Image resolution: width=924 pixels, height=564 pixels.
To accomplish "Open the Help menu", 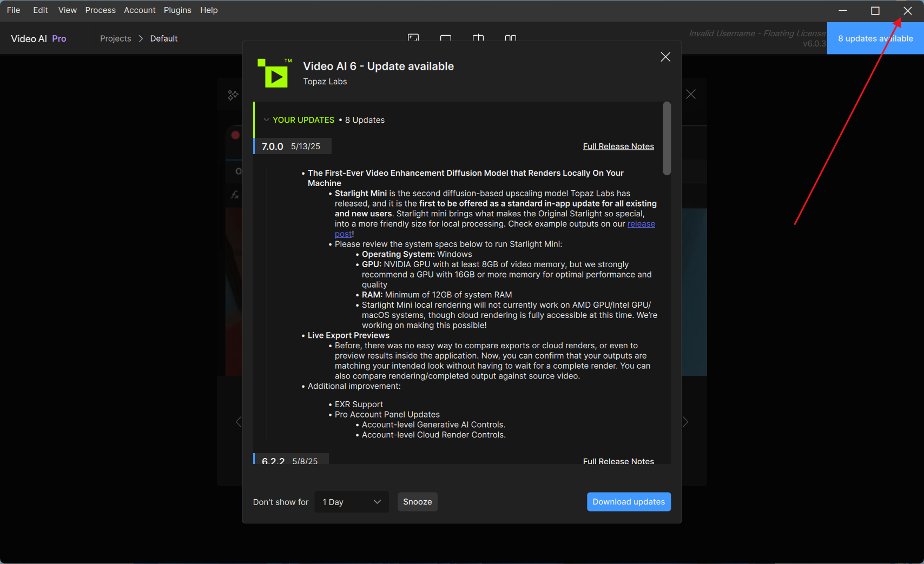I will click(209, 10).
